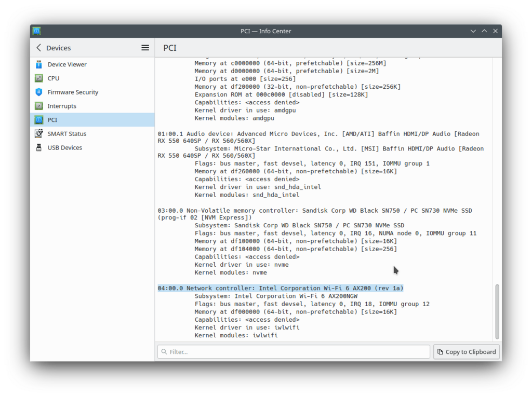Open the Device Viewer page
Screen dimensions: 532x397
tap(67, 64)
